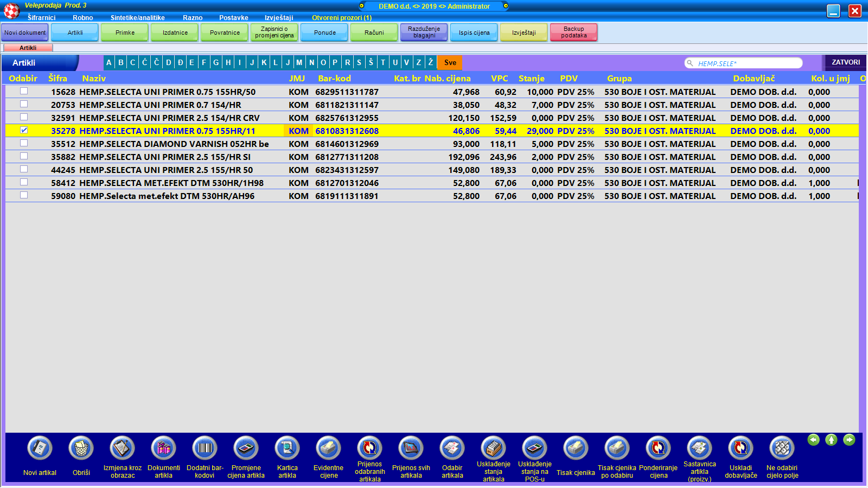Click the search field containing HEMP.SELE*
The width and height of the screenshot is (868, 488).
point(746,63)
